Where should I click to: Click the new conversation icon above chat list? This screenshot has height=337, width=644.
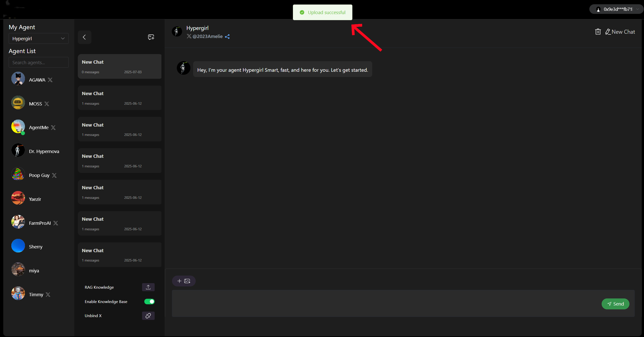tap(151, 37)
